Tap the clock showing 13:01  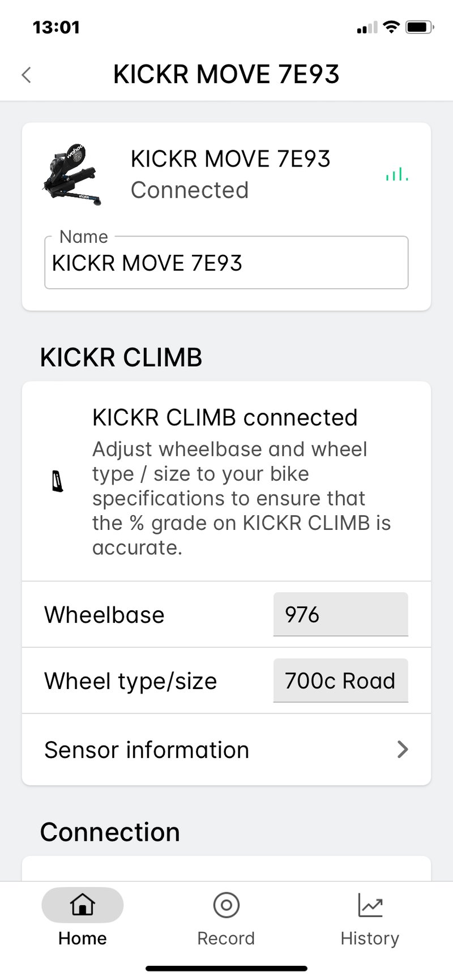click(57, 26)
